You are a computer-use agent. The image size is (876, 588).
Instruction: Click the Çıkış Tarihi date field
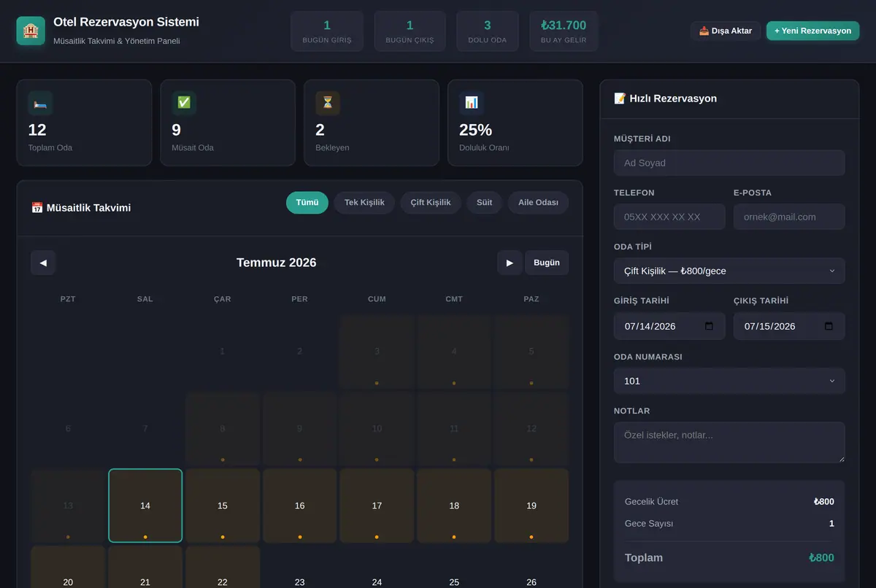[x=789, y=326]
